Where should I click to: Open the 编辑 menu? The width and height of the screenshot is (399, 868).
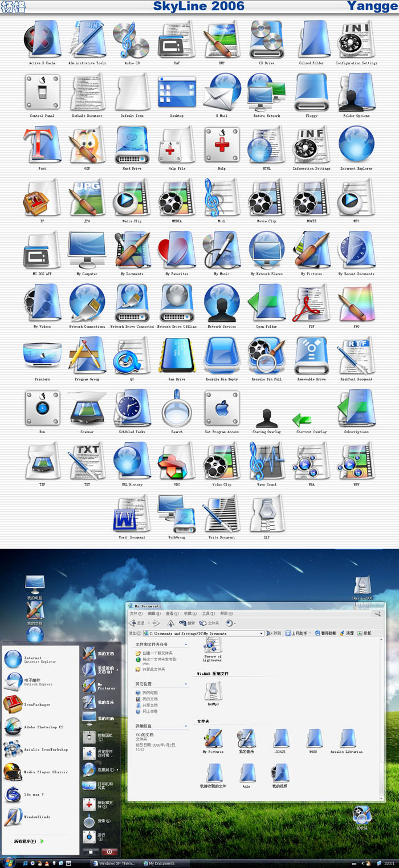154,614
